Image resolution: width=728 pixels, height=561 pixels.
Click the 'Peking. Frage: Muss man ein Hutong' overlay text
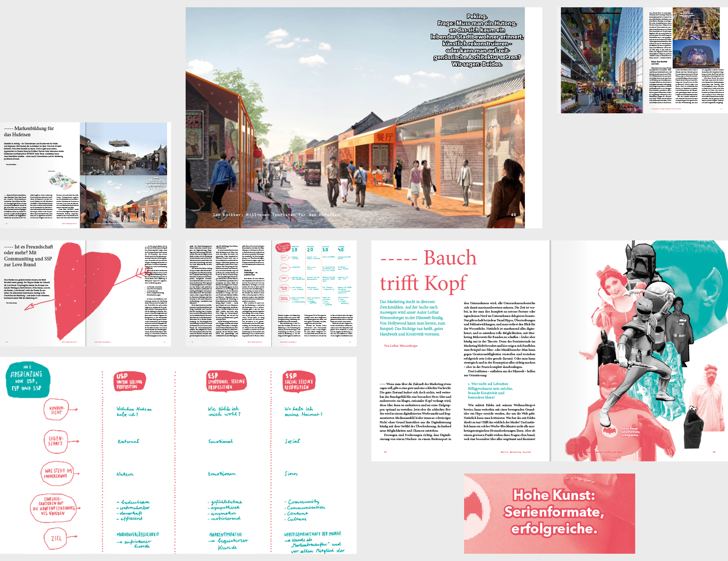point(477,40)
